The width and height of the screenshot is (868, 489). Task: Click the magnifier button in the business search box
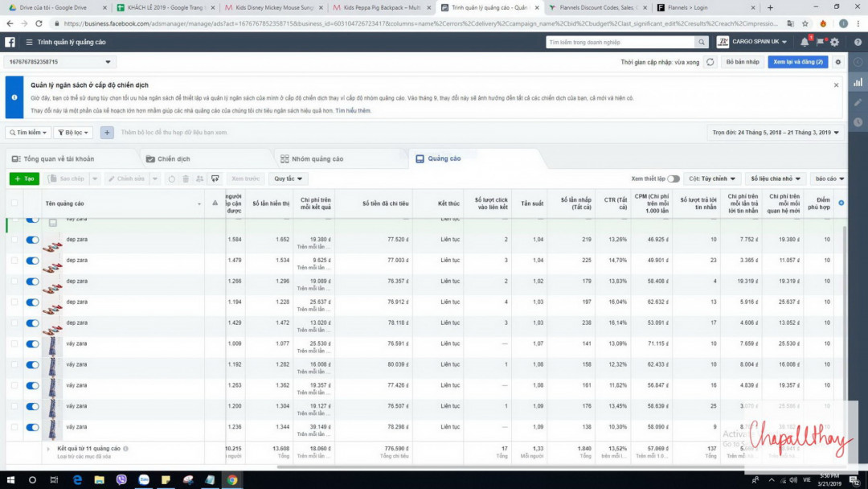[702, 42]
